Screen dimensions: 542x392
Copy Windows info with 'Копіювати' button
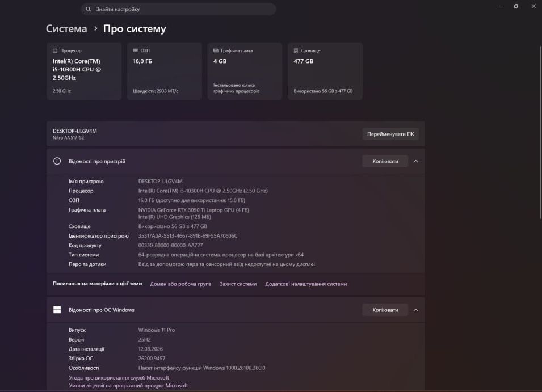(x=385, y=310)
